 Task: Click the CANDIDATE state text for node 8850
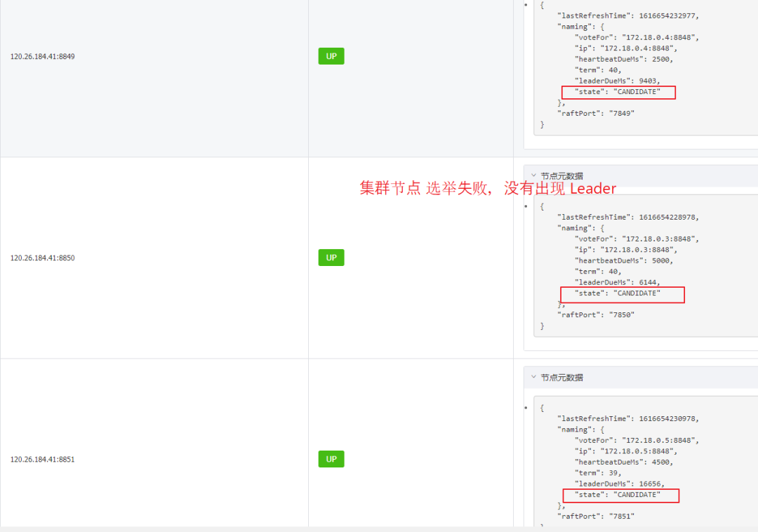tap(637, 293)
